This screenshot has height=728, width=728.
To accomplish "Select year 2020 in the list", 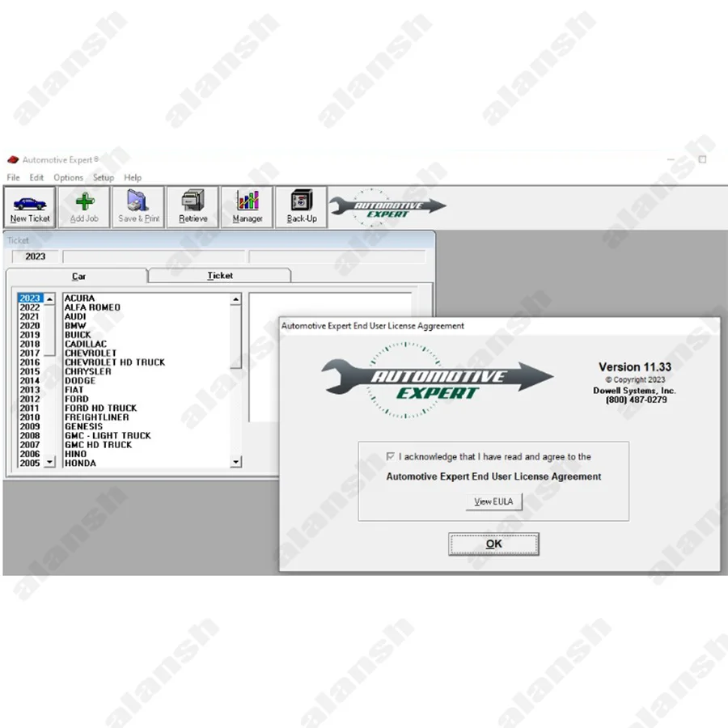I will pos(31,325).
